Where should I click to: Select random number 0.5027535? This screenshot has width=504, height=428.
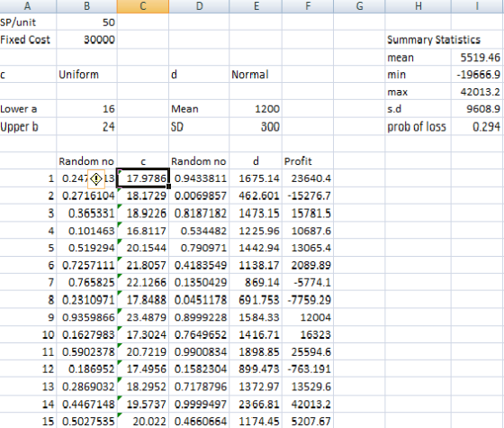86,421
